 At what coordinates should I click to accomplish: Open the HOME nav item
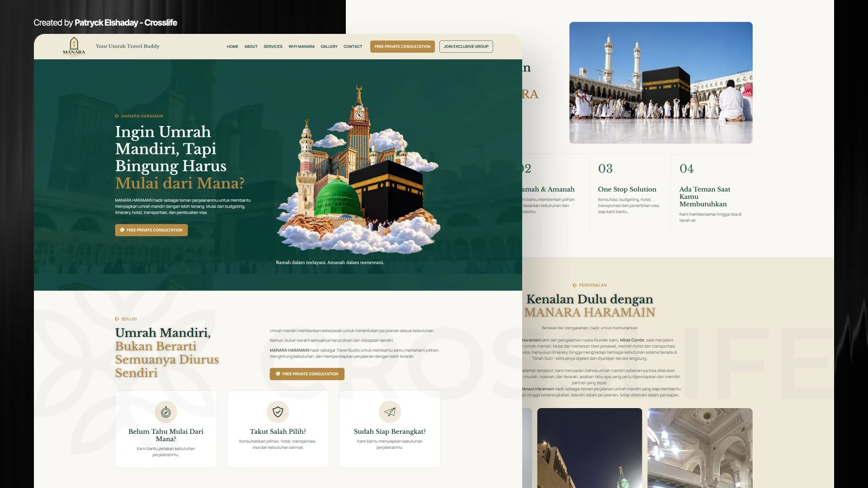point(232,47)
